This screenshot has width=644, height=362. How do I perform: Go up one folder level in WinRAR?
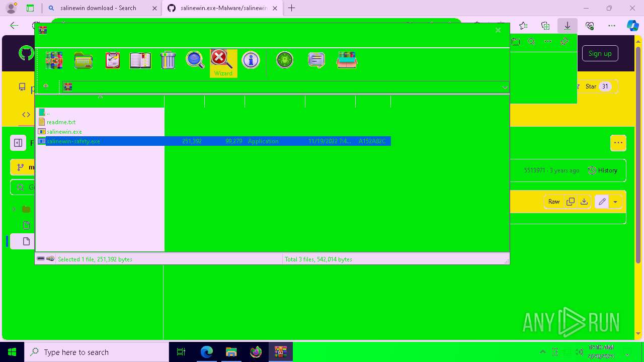point(46,86)
